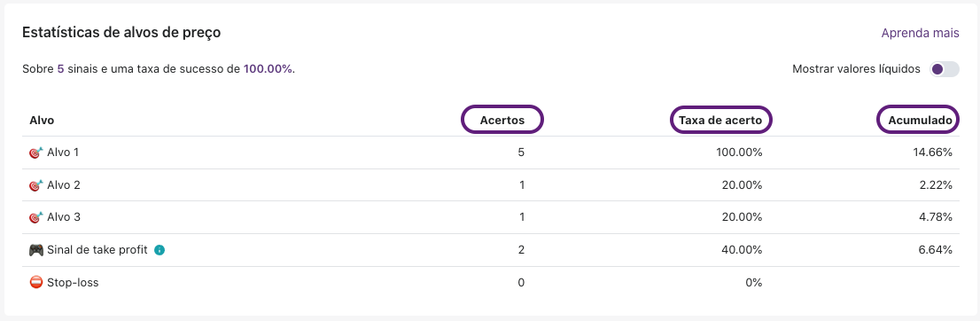This screenshot has height=321, width=980.
Task: Toggle Mostrar valores líquidos switch
Action: coord(944,69)
